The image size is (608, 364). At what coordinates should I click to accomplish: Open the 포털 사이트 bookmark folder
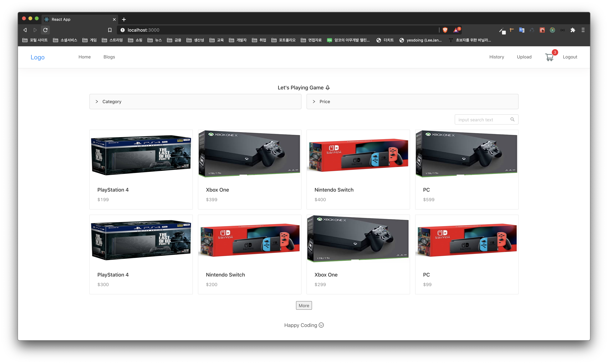click(35, 40)
